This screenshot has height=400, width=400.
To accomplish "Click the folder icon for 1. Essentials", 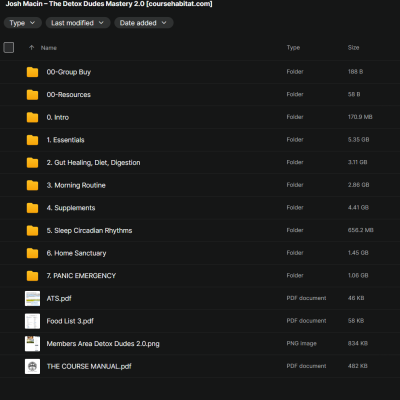I will pos(32,140).
